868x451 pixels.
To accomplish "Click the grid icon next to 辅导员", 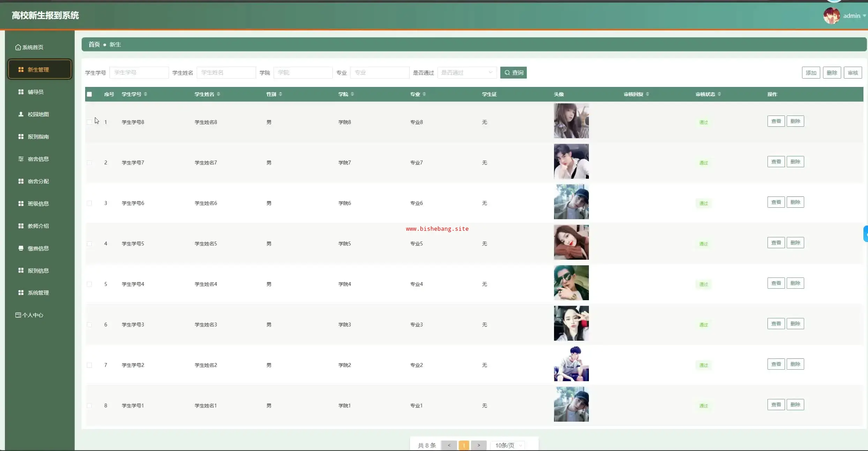I will pyautogui.click(x=21, y=92).
